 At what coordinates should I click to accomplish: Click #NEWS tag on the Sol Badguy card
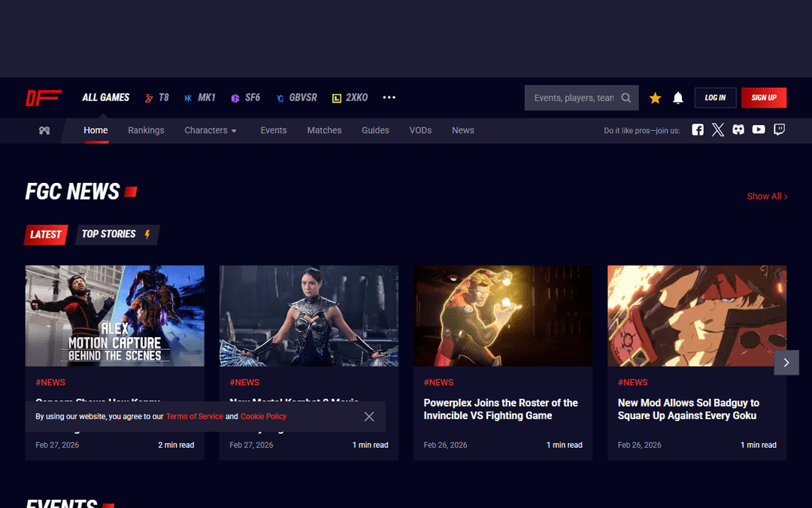click(x=633, y=382)
